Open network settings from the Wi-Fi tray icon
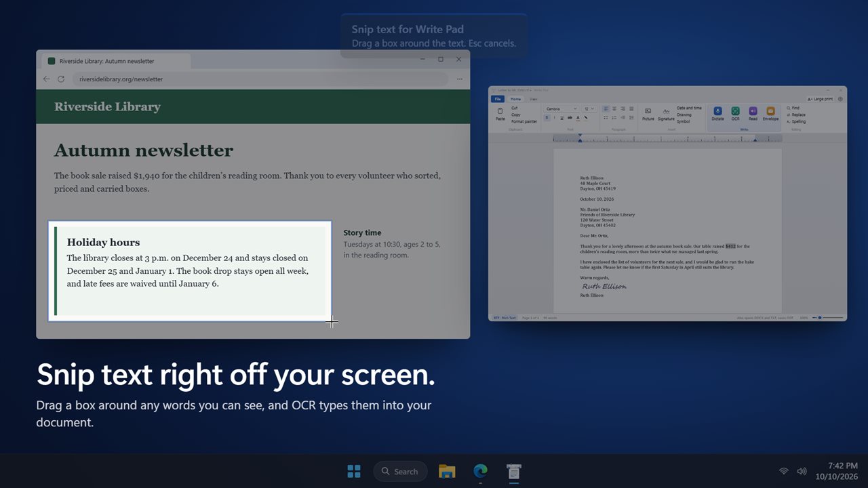The height and width of the screenshot is (488, 868). pos(784,471)
